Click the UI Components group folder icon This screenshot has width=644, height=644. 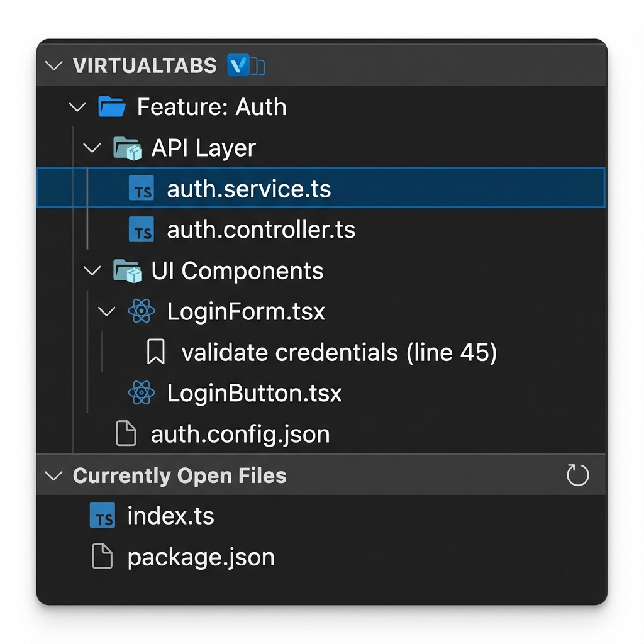[x=127, y=271]
